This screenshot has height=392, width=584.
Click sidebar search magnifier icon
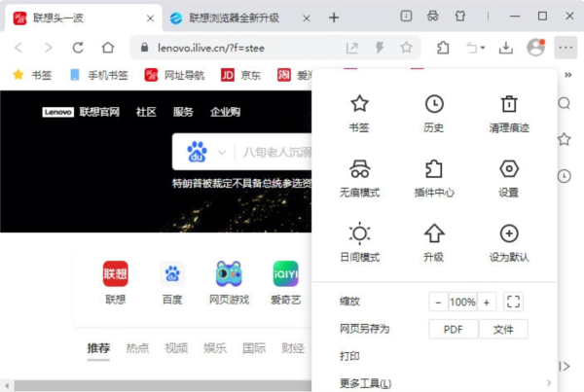pos(564,103)
